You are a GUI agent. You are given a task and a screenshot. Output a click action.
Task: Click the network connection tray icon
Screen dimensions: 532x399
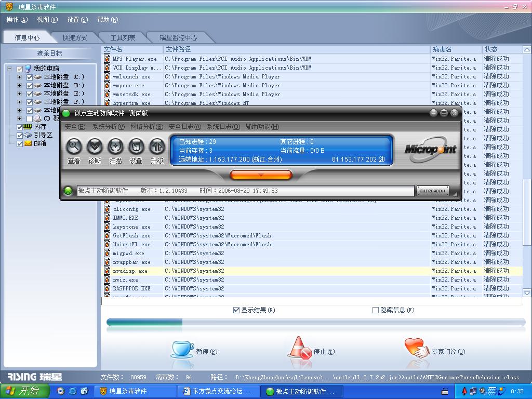click(473, 391)
